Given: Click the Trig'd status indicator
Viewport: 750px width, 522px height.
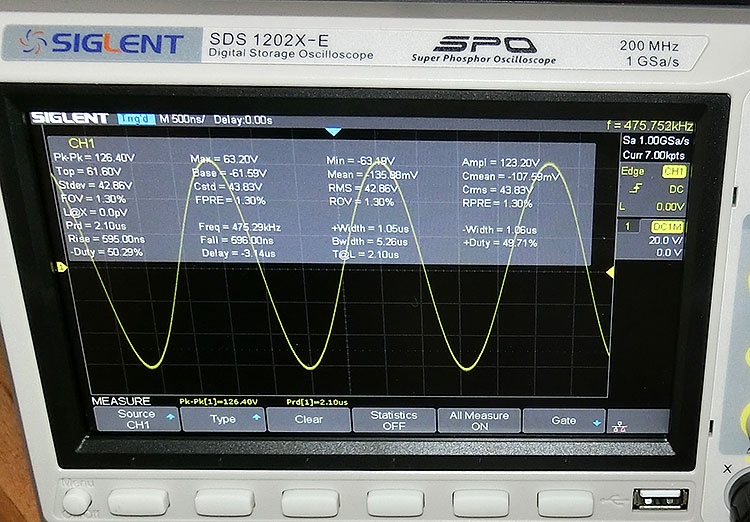Looking at the screenshot, I should pyautogui.click(x=136, y=119).
